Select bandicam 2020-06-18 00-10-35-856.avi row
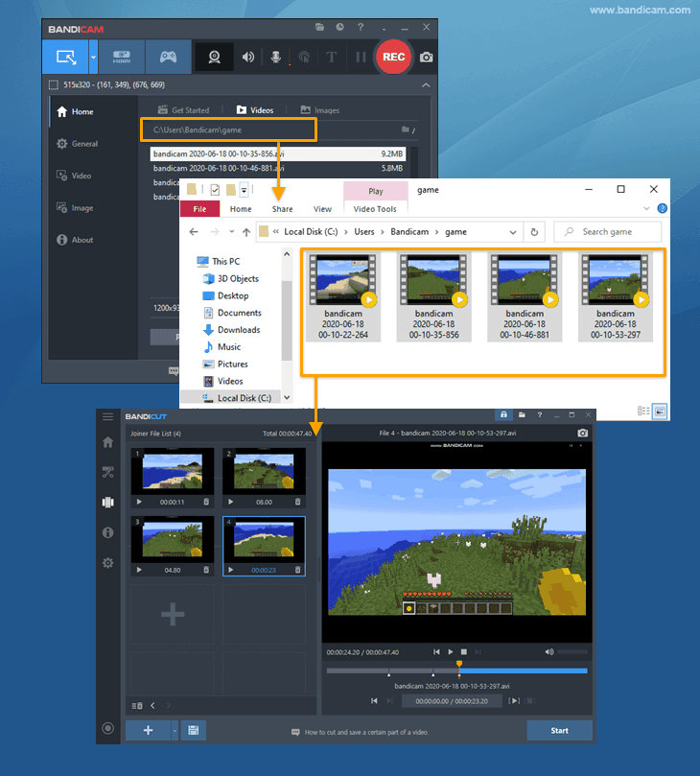This screenshot has height=776, width=700. coord(277,153)
